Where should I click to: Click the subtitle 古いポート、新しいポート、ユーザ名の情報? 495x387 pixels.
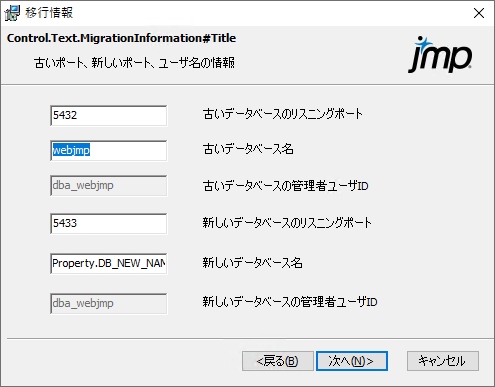[x=134, y=63]
